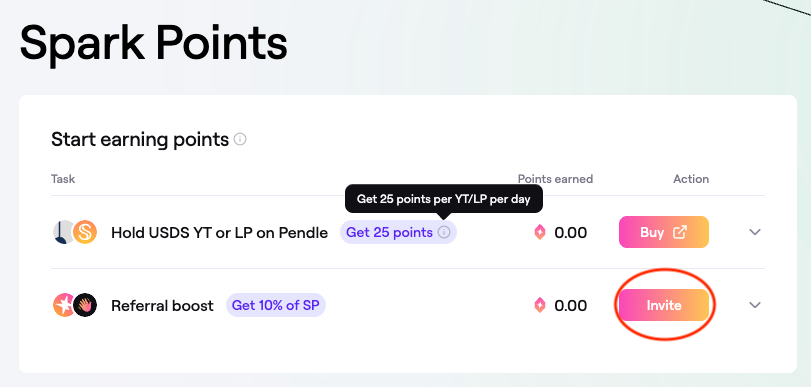This screenshot has width=811, height=387.
Task: Click the Points earned column header
Action: pyautogui.click(x=555, y=179)
